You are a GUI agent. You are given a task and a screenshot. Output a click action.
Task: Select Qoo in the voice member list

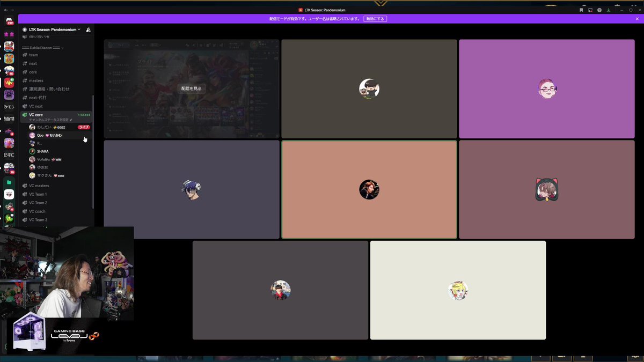pos(60,135)
